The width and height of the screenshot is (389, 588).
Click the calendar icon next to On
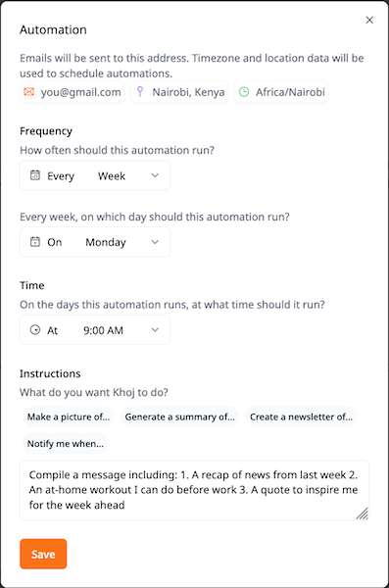click(x=35, y=241)
